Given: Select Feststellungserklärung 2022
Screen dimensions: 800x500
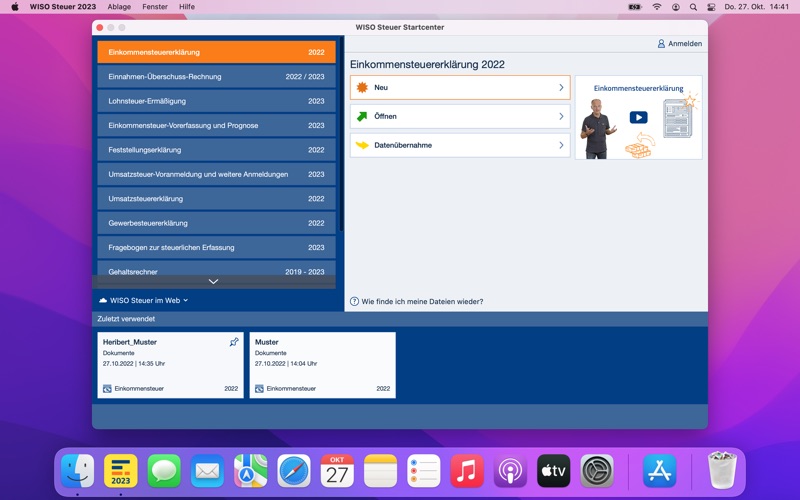Looking at the screenshot, I should (216, 150).
